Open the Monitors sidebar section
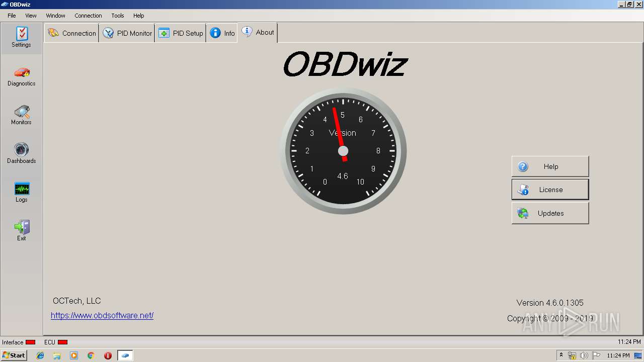 (x=21, y=115)
